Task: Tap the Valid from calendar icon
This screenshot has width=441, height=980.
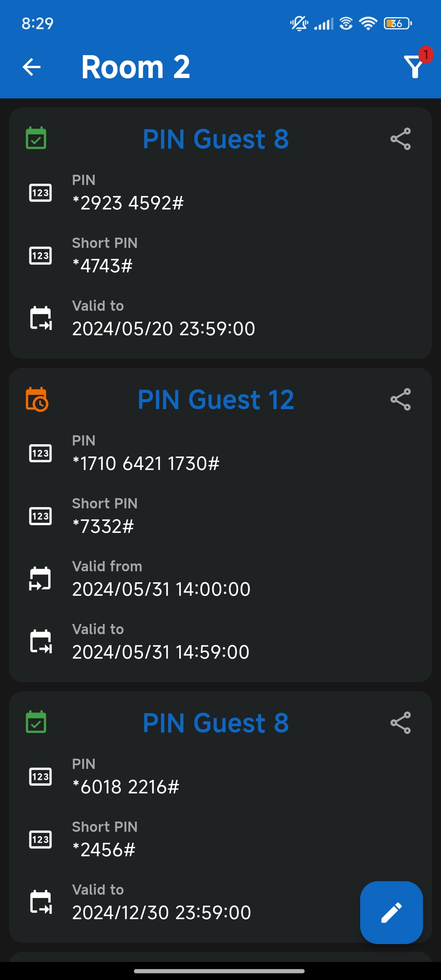Action: click(x=40, y=578)
